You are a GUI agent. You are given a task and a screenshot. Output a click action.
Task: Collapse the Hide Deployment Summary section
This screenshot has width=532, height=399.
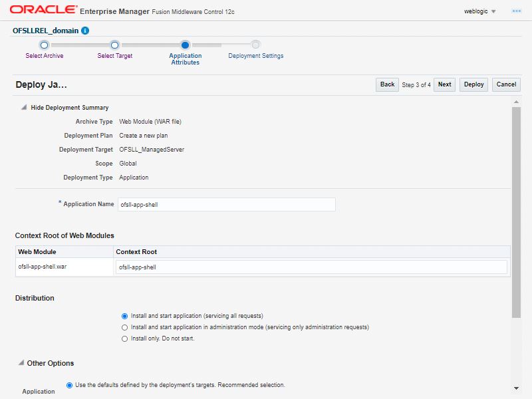coord(24,107)
